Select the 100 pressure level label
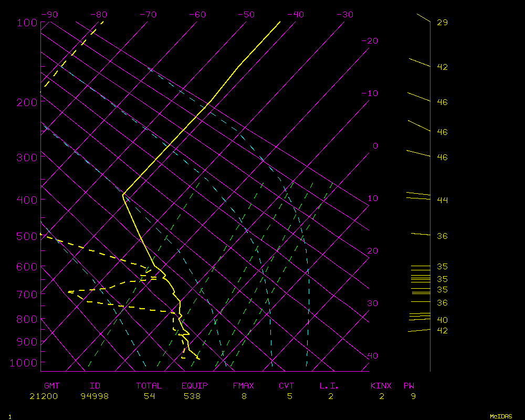 pos(26,23)
